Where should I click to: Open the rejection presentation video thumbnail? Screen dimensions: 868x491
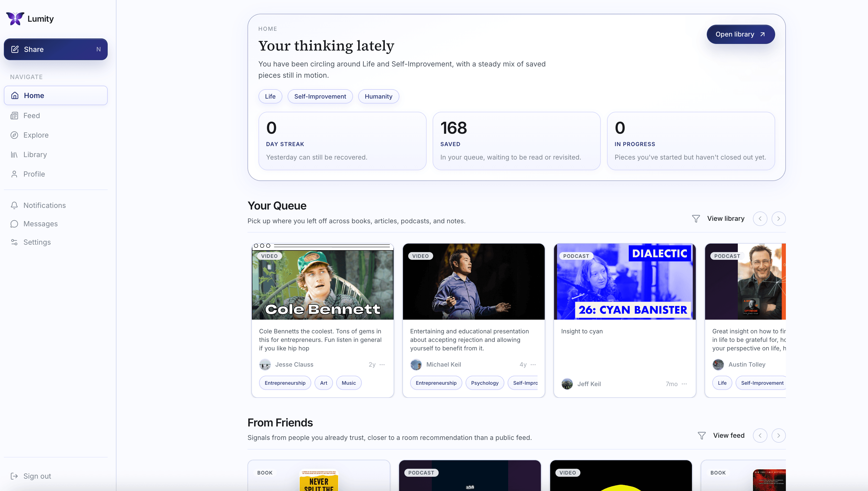[474, 281]
